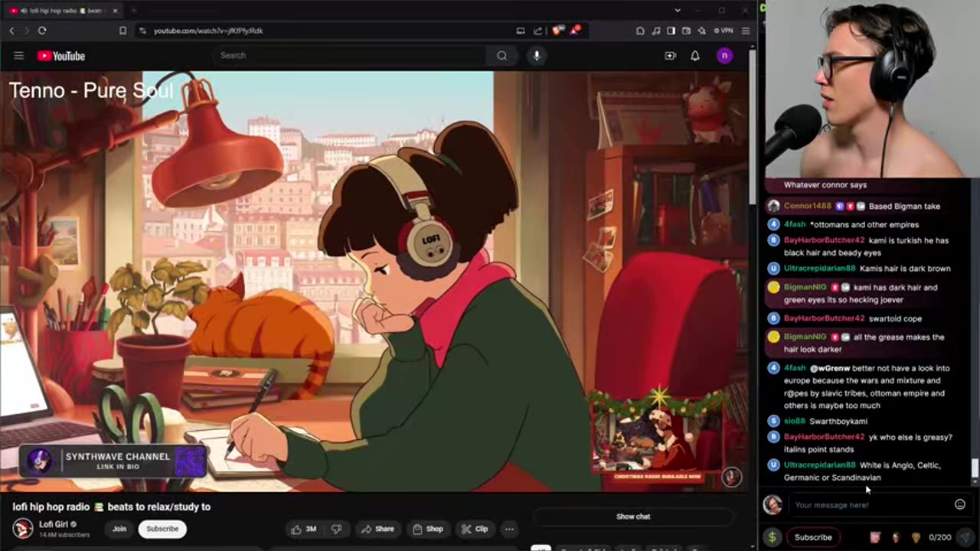980x551 pixels.
Task: Focus the Your message here chat input
Action: tap(871, 504)
